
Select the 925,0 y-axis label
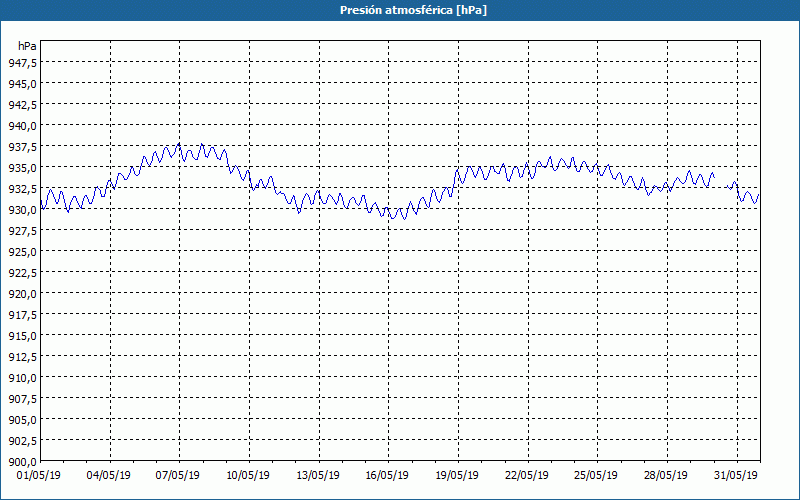coord(23,252)
